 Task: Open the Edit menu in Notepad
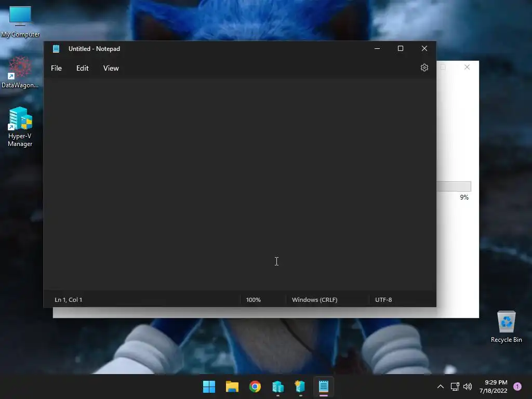point(83,68)
